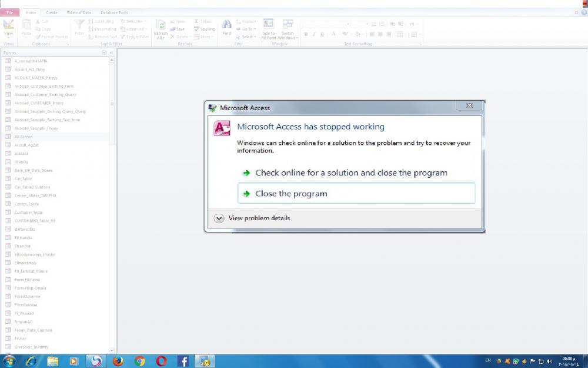
Task: Click New record in Records group
Action: [178, 22]
